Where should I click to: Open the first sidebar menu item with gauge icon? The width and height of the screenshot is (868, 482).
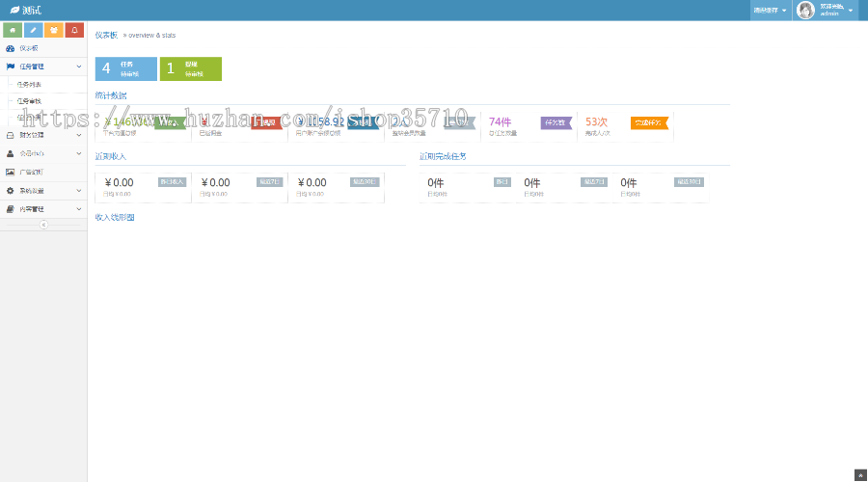43,48
